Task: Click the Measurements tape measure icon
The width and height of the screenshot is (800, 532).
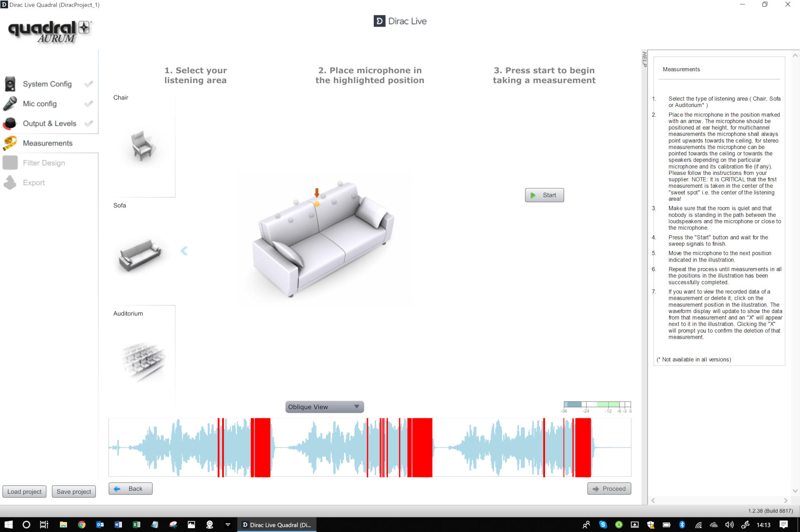Action: click(10, 143)
